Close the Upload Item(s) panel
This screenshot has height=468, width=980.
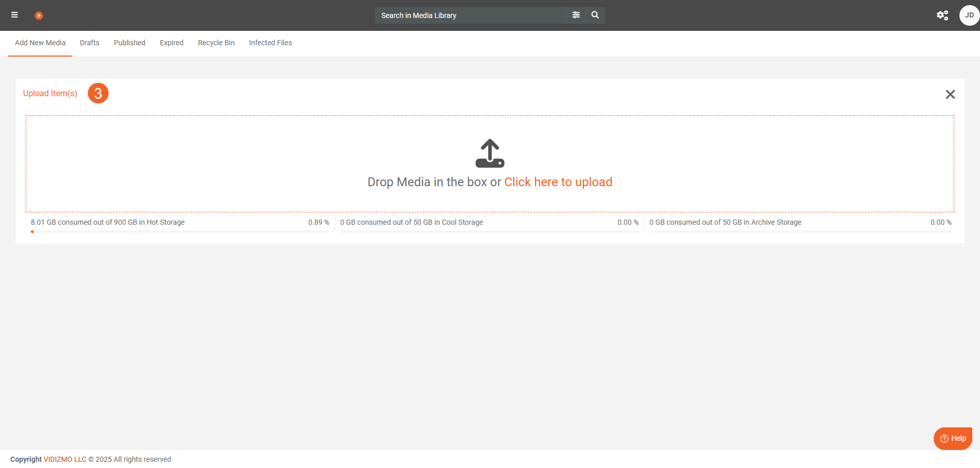950,94
